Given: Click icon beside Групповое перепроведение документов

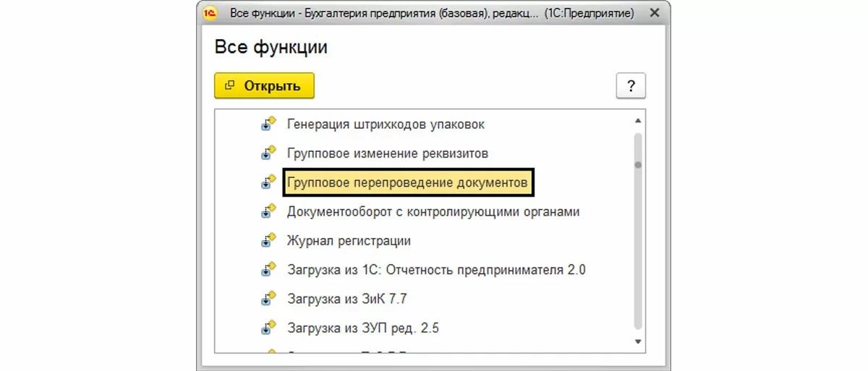Looking at the screenshot, I should point(269,182).
